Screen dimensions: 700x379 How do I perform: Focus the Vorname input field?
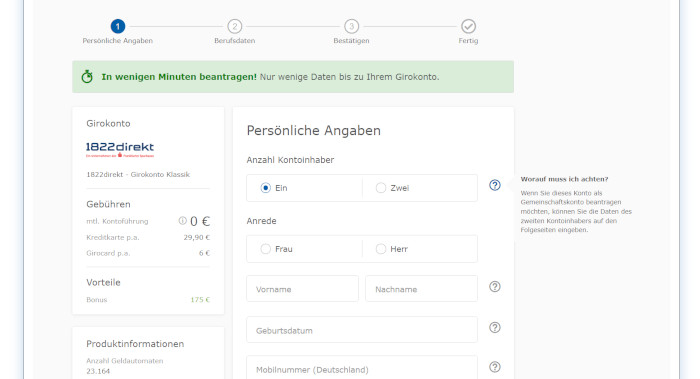[x=302, y=289]
